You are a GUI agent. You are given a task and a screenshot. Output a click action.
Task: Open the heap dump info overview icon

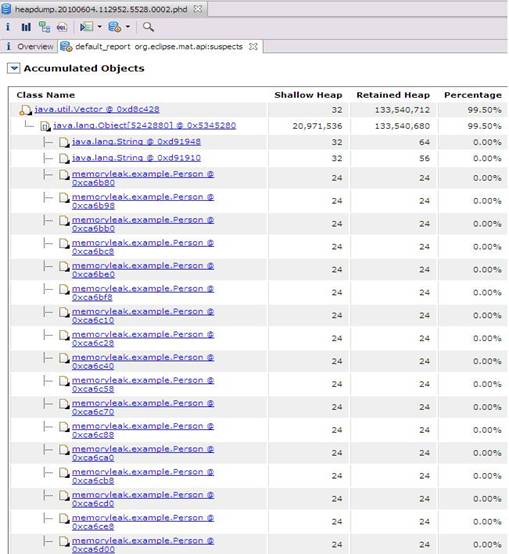tap(8, 27)
